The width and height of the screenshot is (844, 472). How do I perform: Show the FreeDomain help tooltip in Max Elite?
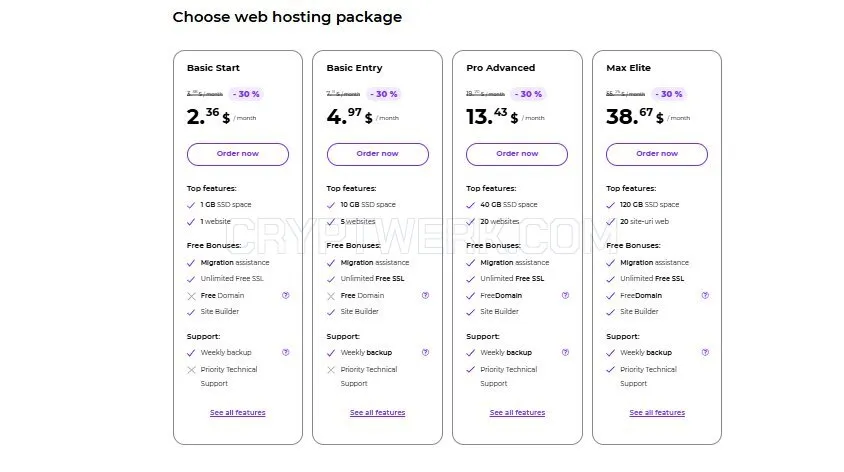click(x=705, y=295)
